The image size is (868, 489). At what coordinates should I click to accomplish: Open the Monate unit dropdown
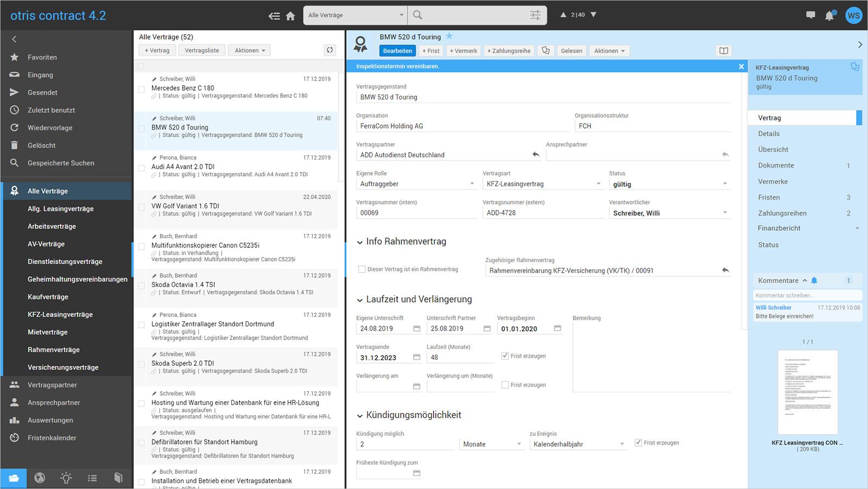[492, 444]
